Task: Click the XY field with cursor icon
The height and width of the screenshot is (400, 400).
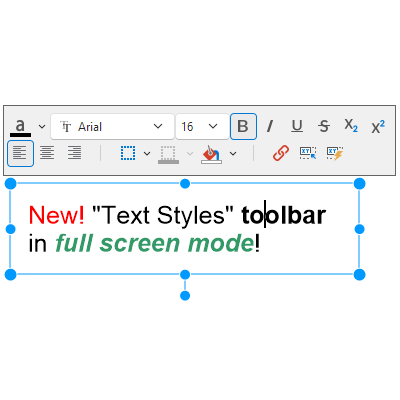Action: tap(308, 153)
